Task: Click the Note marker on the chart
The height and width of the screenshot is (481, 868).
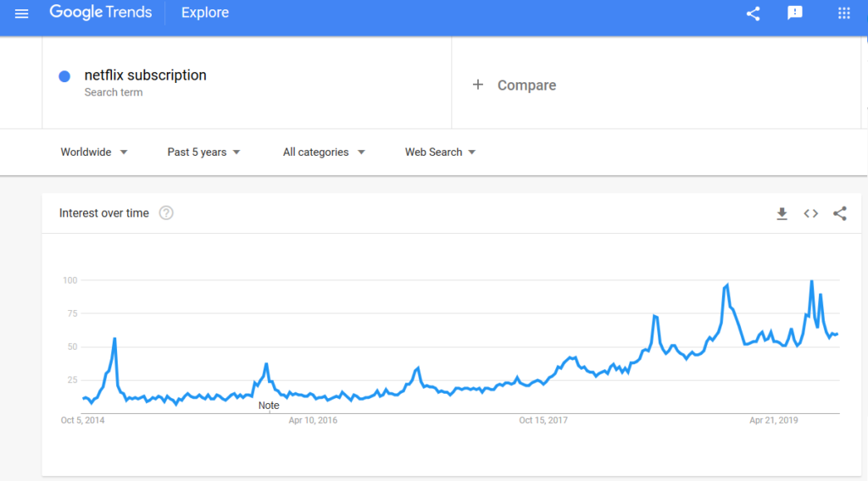Action: tap(269, 406)
